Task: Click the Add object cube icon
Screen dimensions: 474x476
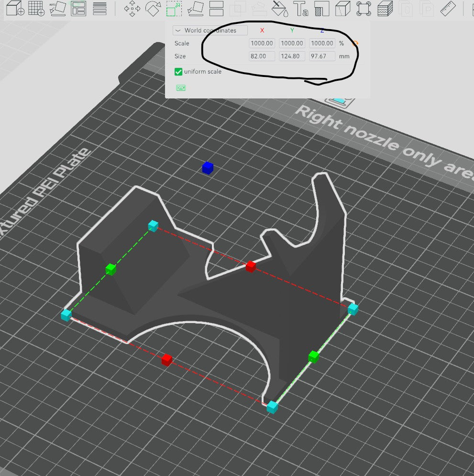Action: point(15,8)
